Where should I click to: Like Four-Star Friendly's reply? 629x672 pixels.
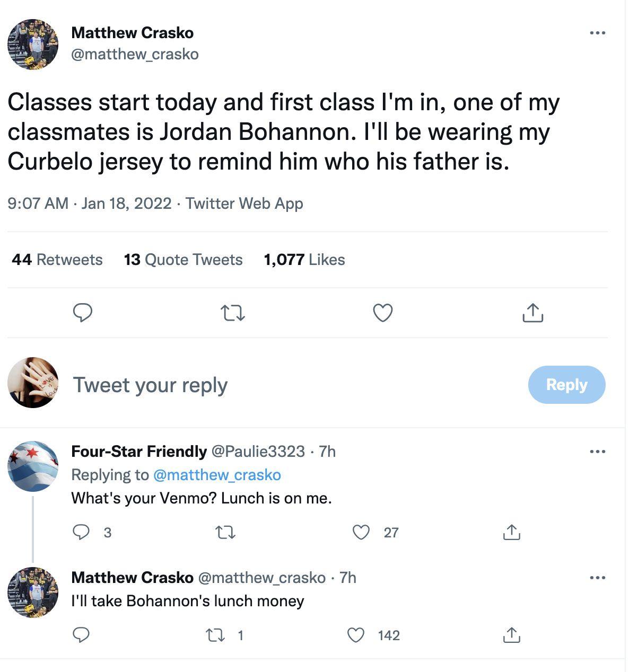(x=362, y=533)
